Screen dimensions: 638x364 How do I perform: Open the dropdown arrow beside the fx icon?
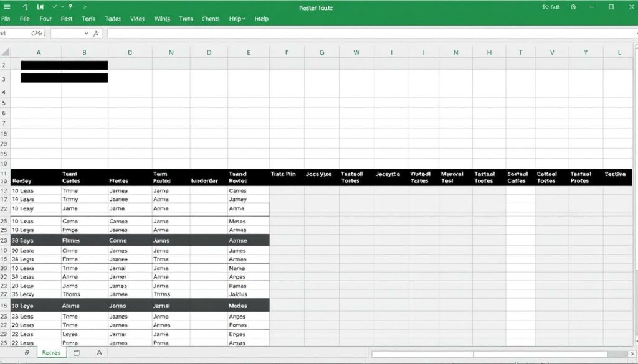coord(86,34)
